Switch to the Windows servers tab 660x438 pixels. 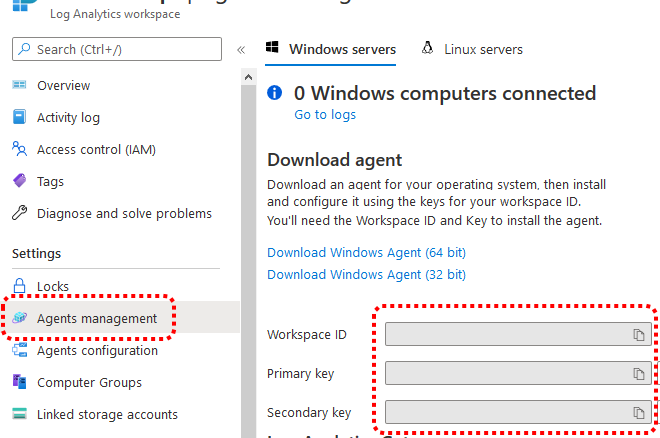pos(330,49)
